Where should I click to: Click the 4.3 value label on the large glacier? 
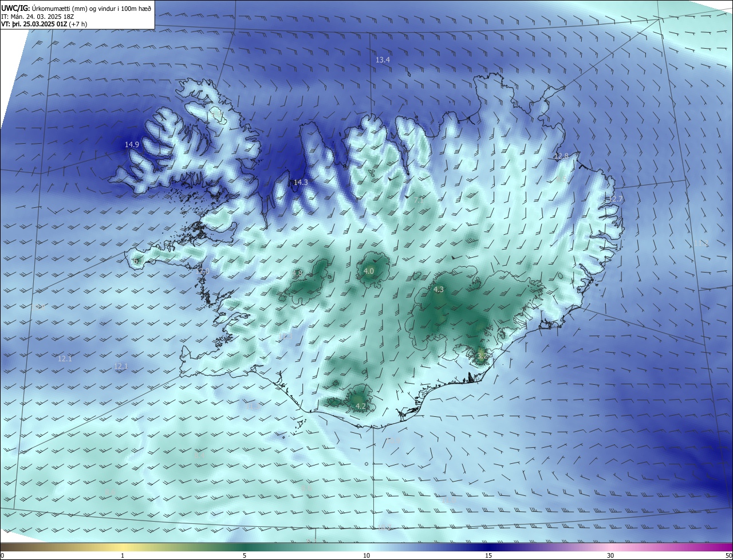439,290
